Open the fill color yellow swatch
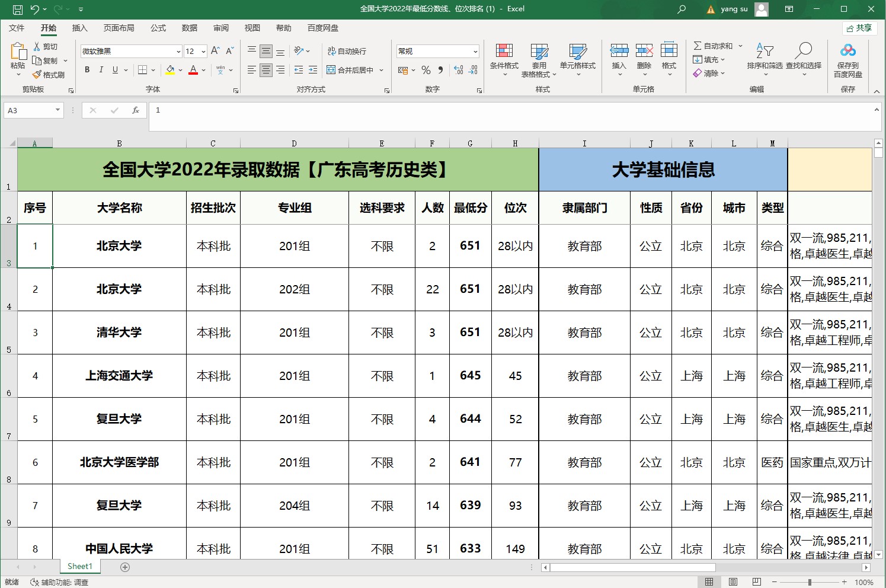Viewport: 886px width, 588px height. click(x=171, y=70)
